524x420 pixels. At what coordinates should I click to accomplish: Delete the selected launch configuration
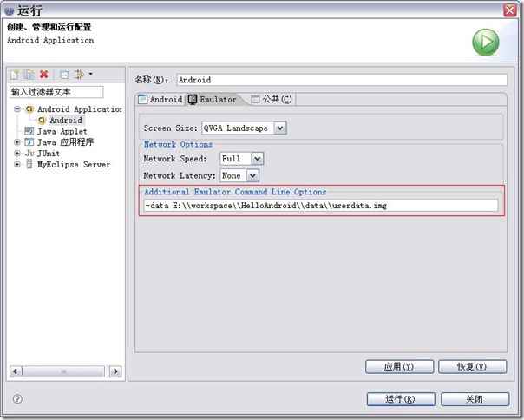tap(43, 75)
